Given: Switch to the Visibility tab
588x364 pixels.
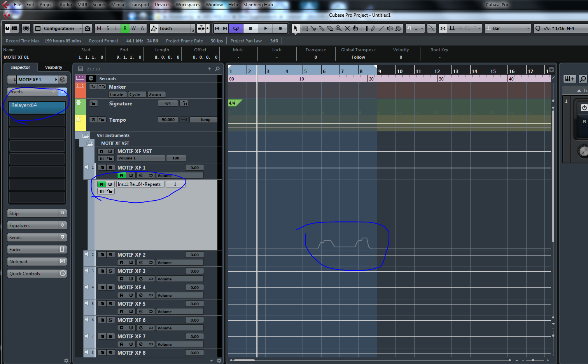Looking at the screenshot, I should (54, 67).
